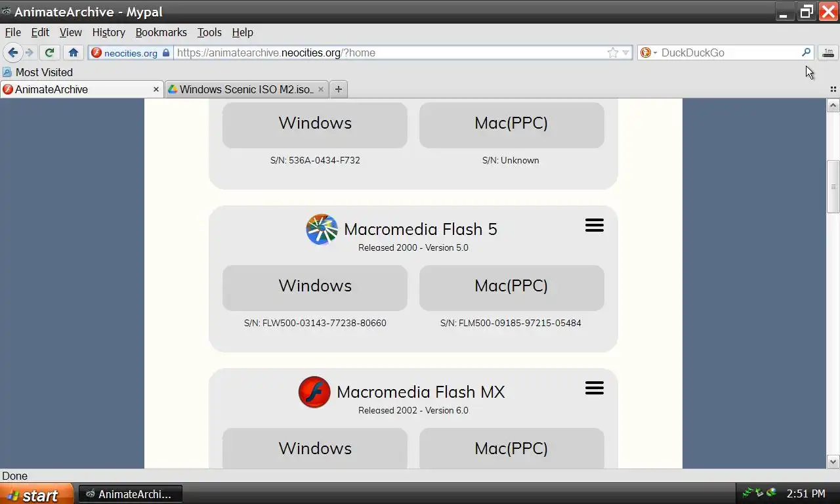This screenshot has width=840, height=504.
Task: Show the list-all-tabs button
Action: 833,89
